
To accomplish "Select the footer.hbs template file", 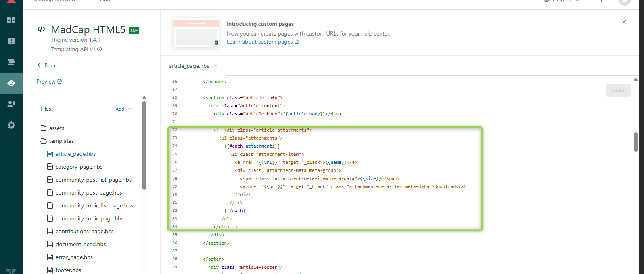I will pos(68,270).
